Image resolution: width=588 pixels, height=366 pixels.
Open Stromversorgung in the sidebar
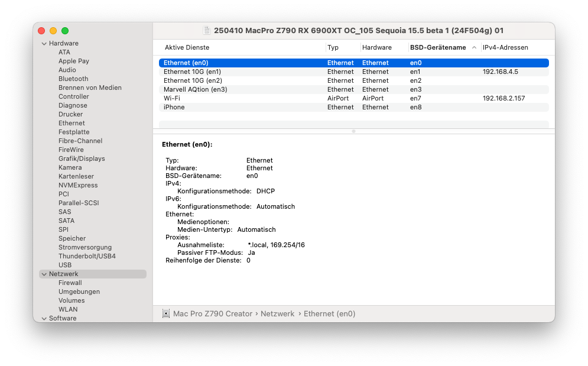[x=85, y=247]
